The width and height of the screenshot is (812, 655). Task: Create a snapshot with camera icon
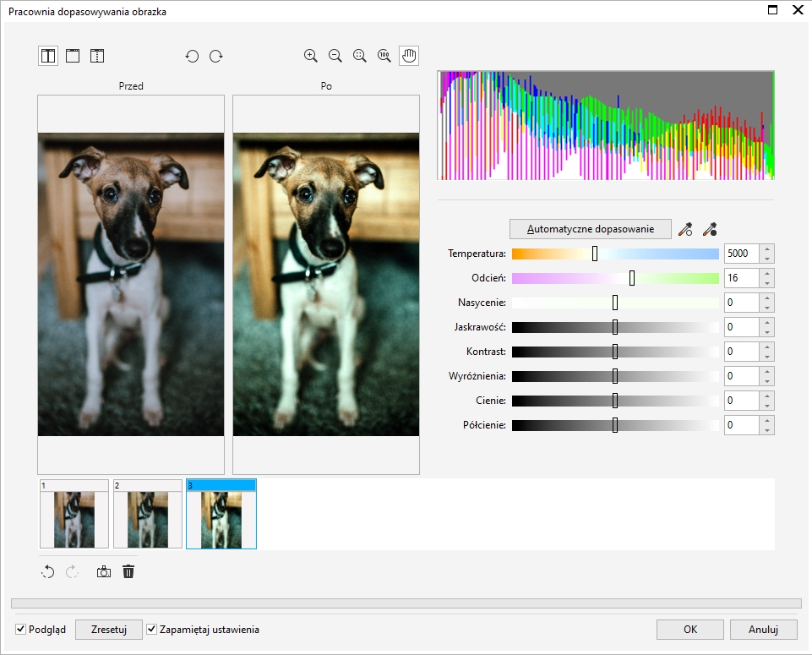coord(103,572)
